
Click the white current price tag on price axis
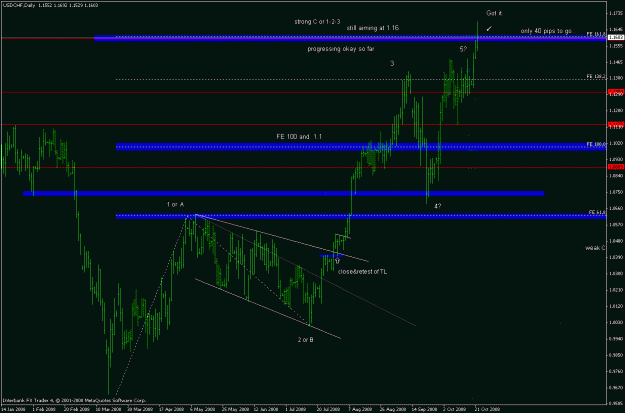coord(614,37)
